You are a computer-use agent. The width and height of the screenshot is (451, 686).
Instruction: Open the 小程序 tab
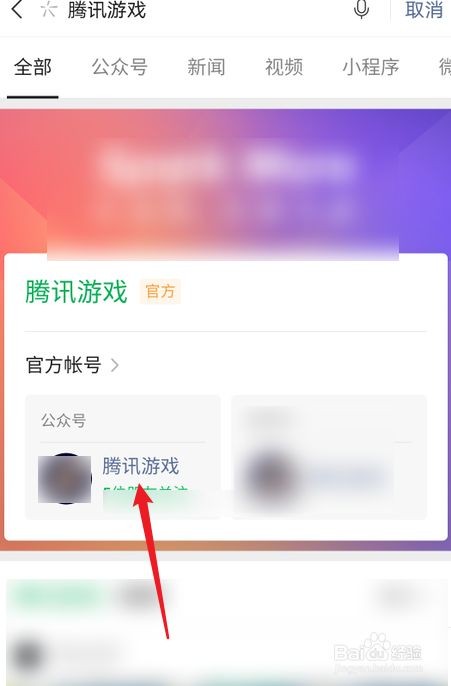[x=371, y=67]
